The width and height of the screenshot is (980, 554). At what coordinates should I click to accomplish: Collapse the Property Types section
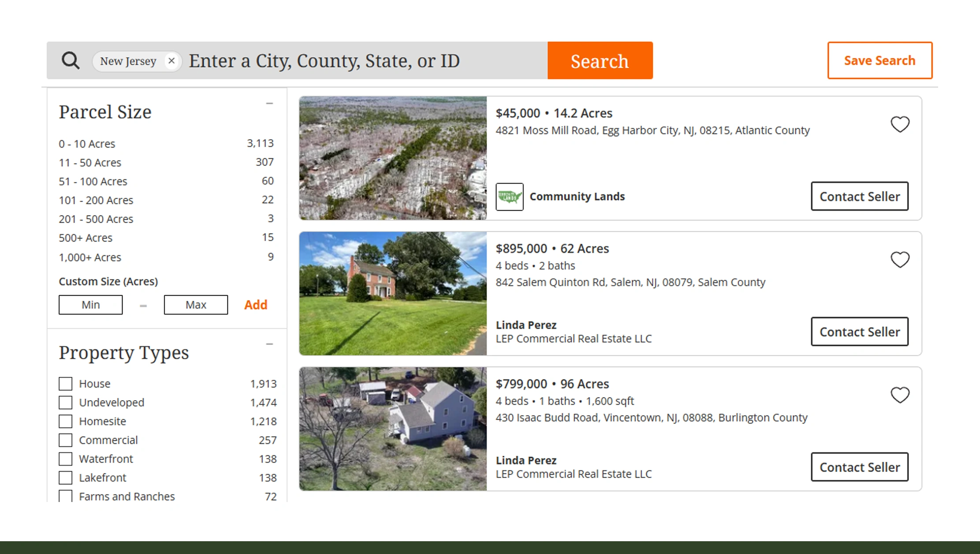click(x=269, y=344)
